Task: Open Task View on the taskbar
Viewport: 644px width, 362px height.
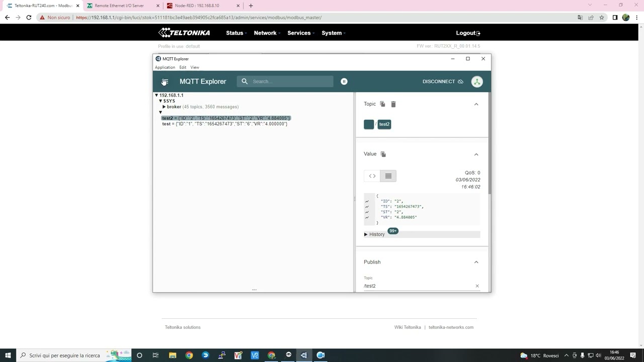Action: [x=155, y=355]
